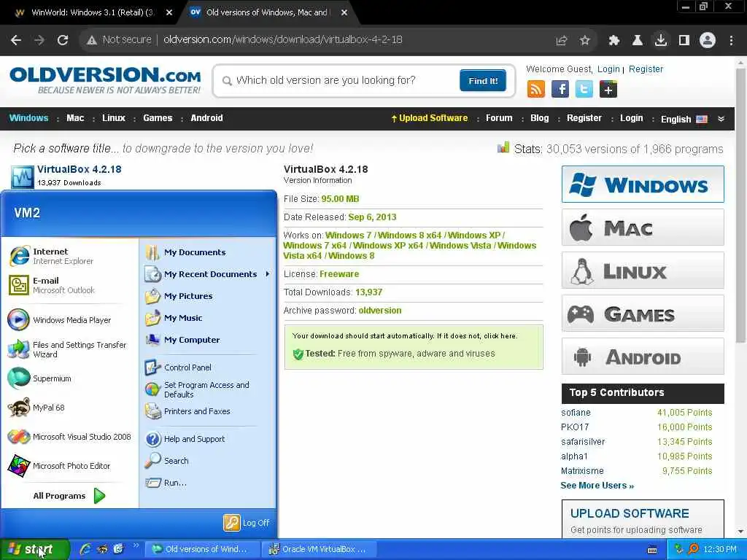The image size is (747, 560).
Task: Open the Games nav menu item
Action: pos(158,118)
